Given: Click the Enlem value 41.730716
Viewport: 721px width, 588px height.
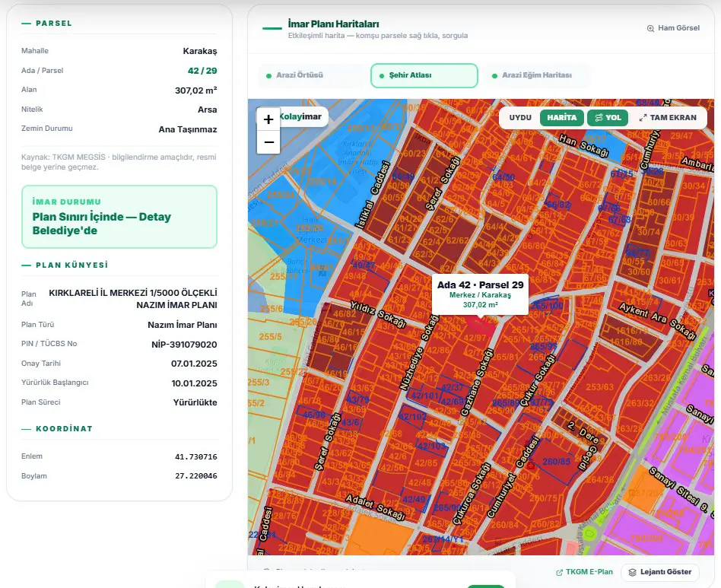Looking at the screenshot, I should 196,457.
